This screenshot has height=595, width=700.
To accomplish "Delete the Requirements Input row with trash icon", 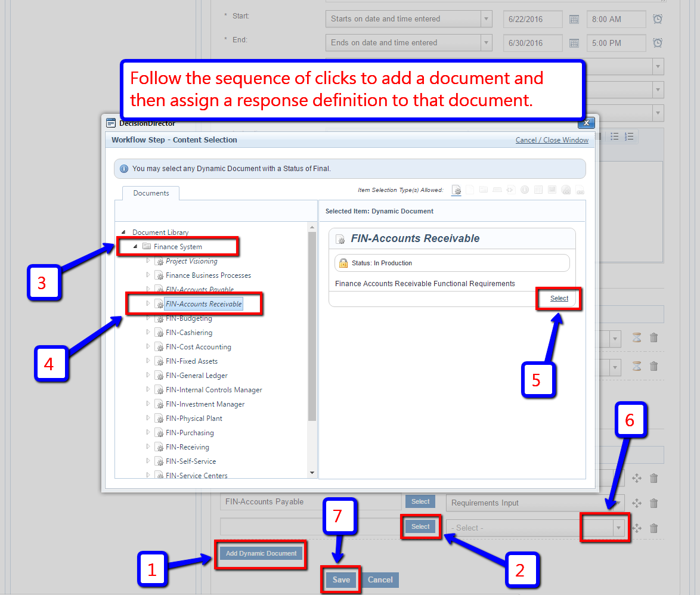I will [x=653, y=503].
